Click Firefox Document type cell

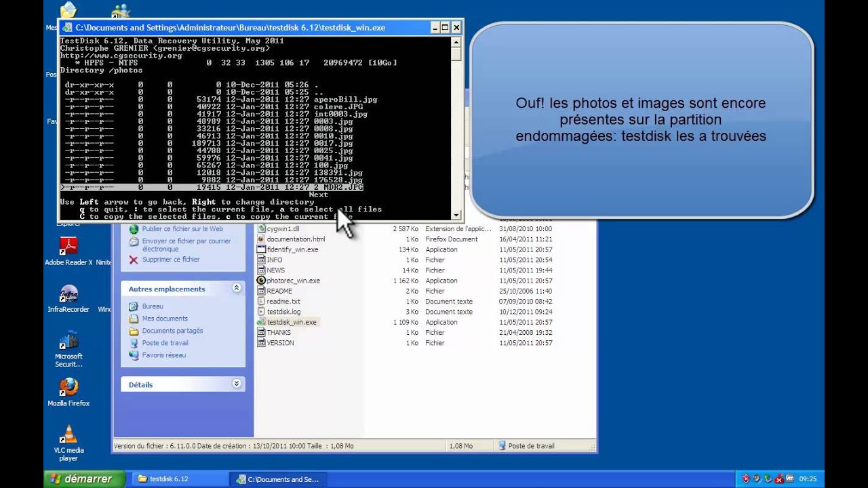click(452, 239)
